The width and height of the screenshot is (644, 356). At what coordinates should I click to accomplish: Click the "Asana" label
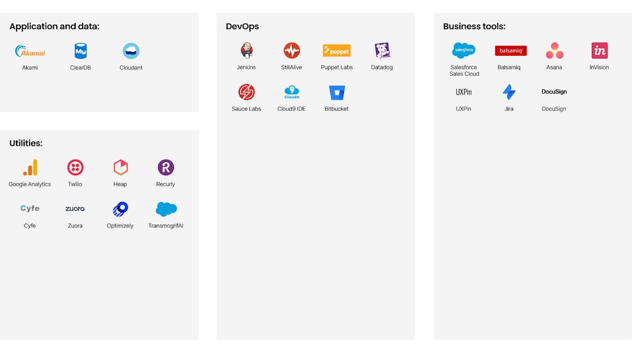click(x=554, y=68)
